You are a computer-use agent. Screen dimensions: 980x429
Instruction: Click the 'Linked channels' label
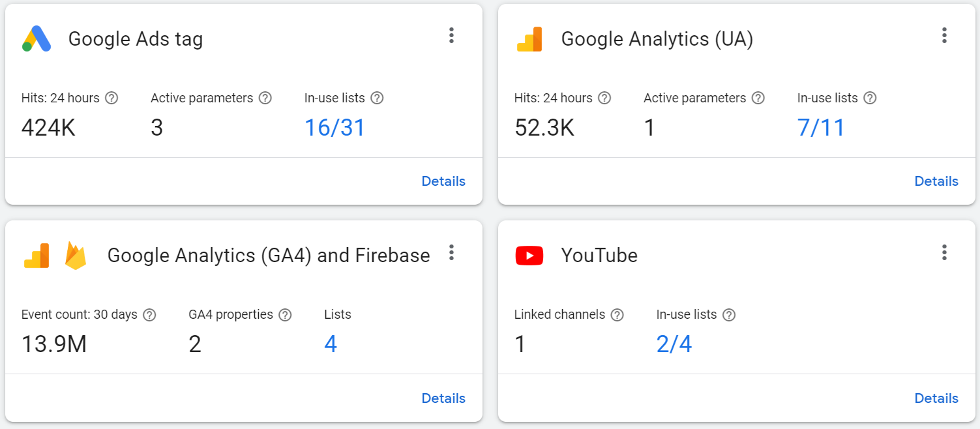[x=559, y=315]
